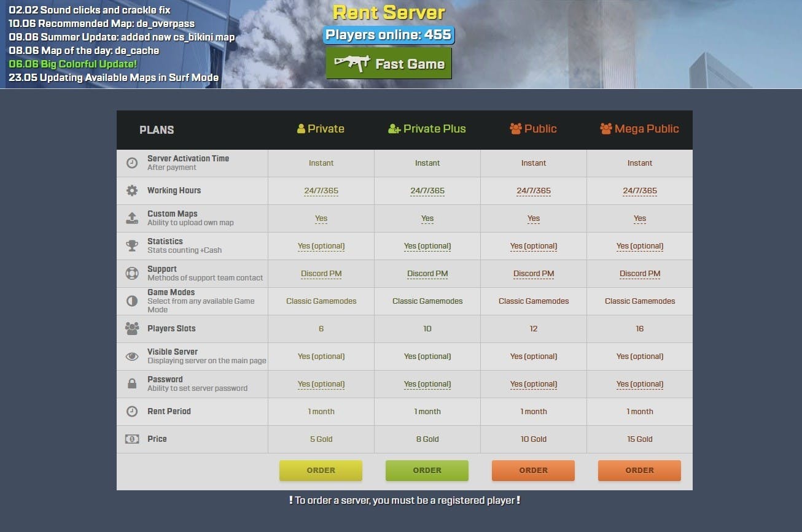Click Password Yes (optional) under Public

coord(534,384)
